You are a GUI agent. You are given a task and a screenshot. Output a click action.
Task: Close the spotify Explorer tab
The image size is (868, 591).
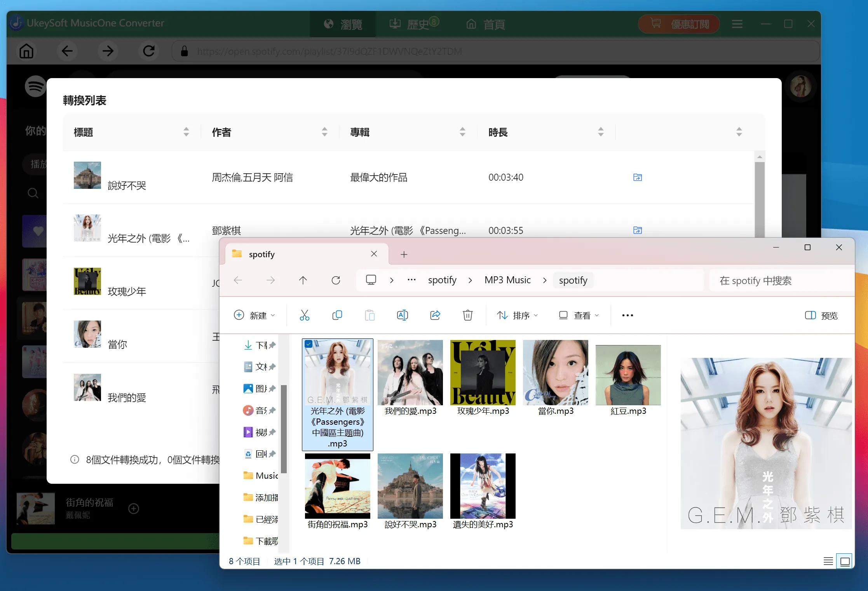pos(374,254)
